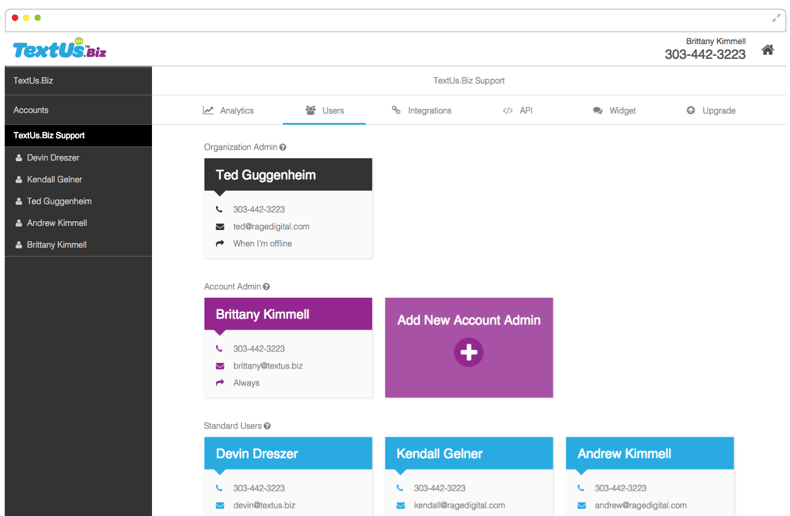Click help icon beside Organization Admin
This screenshot has height=516, width=790.
tap(283, 147)
